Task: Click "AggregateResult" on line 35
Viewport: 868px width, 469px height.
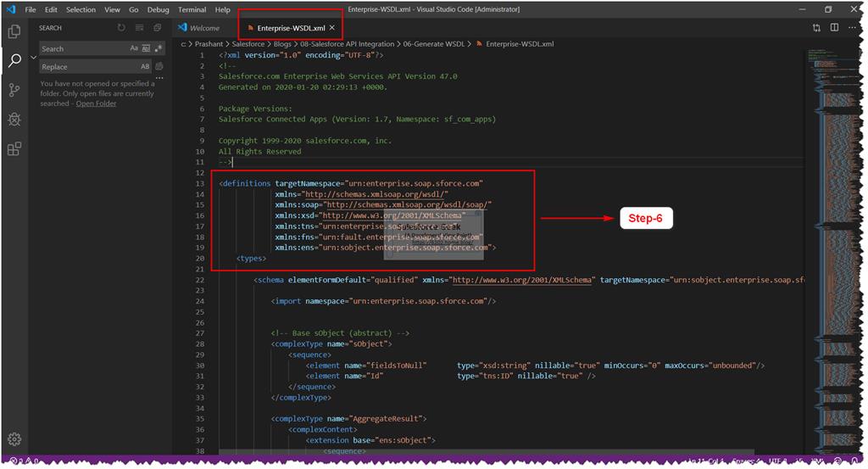Action: coord(387,419)
